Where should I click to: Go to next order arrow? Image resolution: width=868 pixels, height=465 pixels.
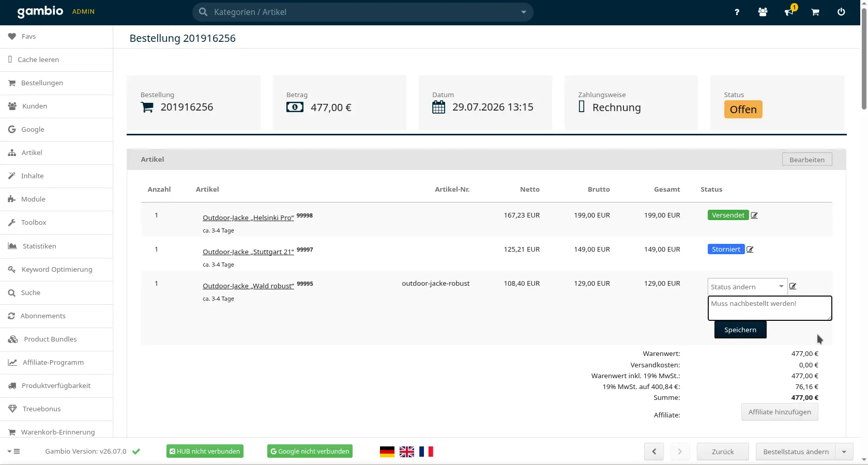coord(680,452)
